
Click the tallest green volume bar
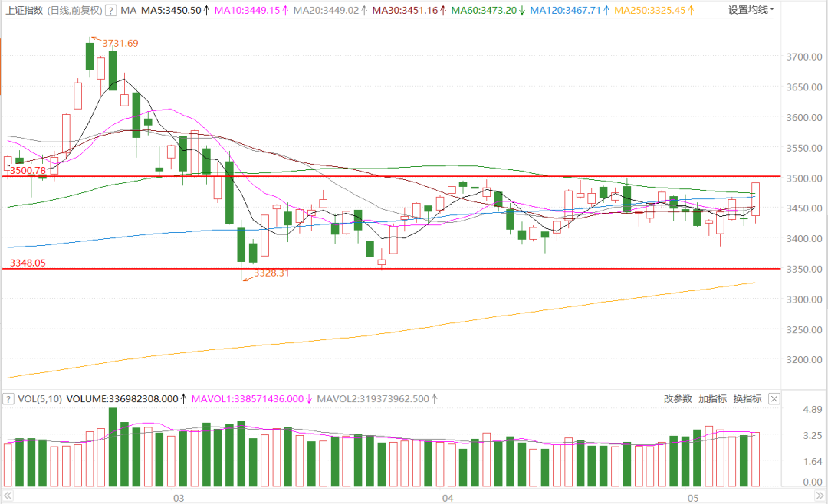(x=113, y=447)
